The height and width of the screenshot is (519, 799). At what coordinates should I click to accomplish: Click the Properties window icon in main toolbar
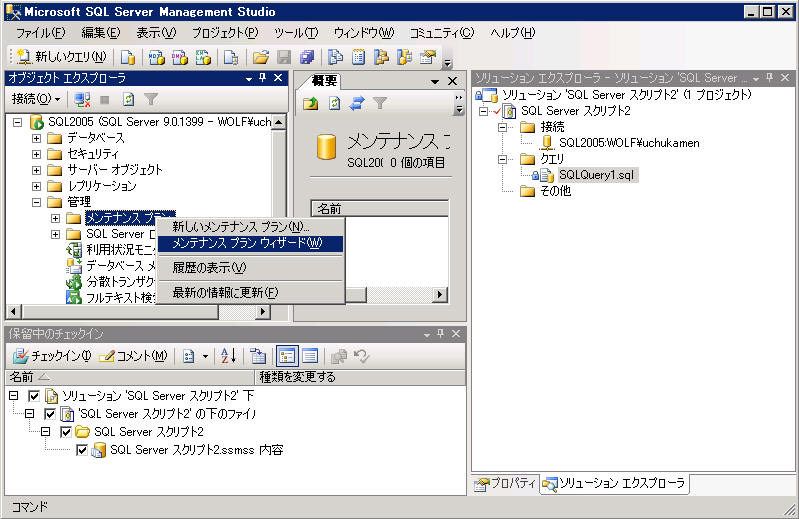tap(428, 57)
